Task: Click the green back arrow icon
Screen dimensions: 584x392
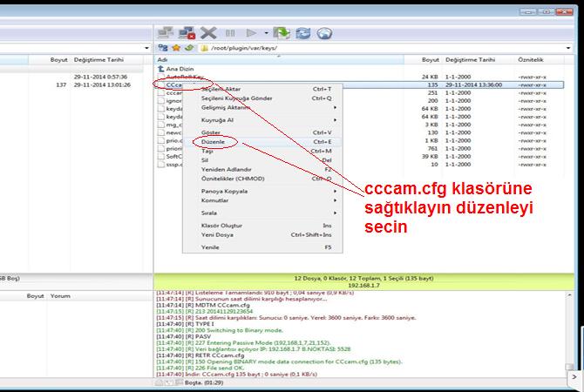Action: [x=189, y=48]
